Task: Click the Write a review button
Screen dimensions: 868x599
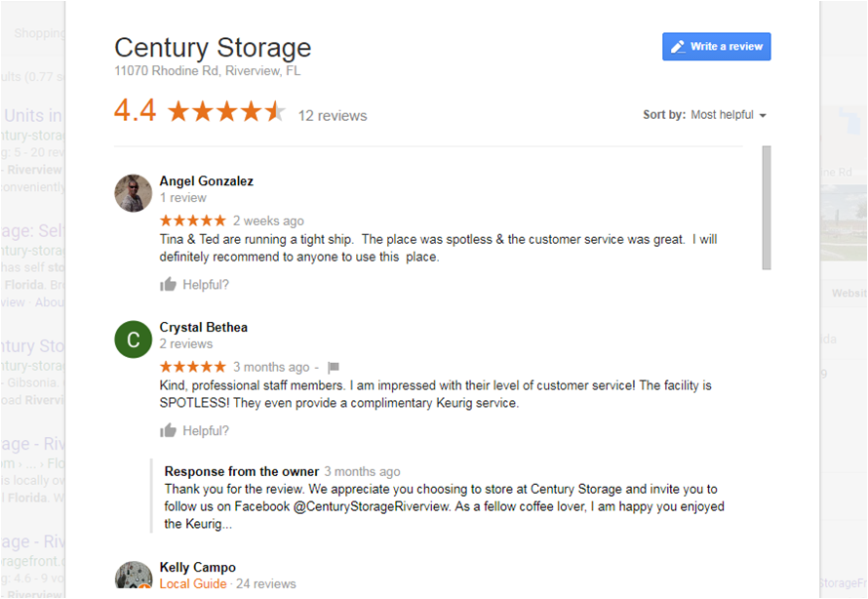Action: tap(716, 47)
